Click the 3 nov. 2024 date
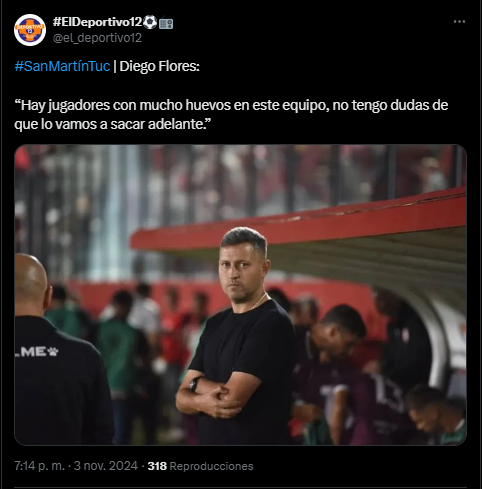The image size is (482, 489). point(106,466)
